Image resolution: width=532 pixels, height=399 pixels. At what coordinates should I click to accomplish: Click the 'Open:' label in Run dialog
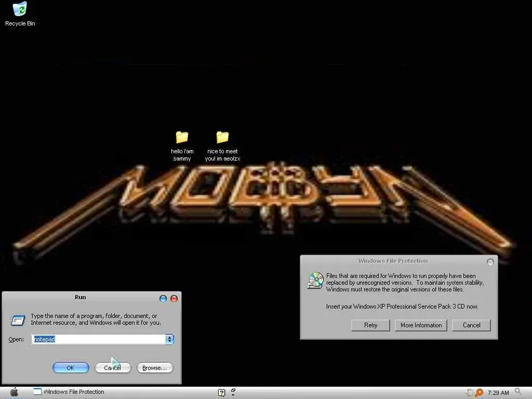16,339
